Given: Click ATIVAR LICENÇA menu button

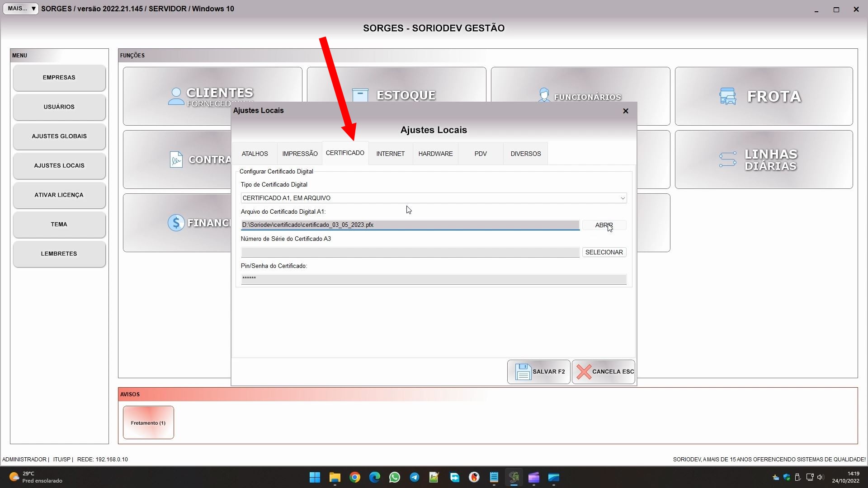Looking at the screenshot, I should (59, 195).
